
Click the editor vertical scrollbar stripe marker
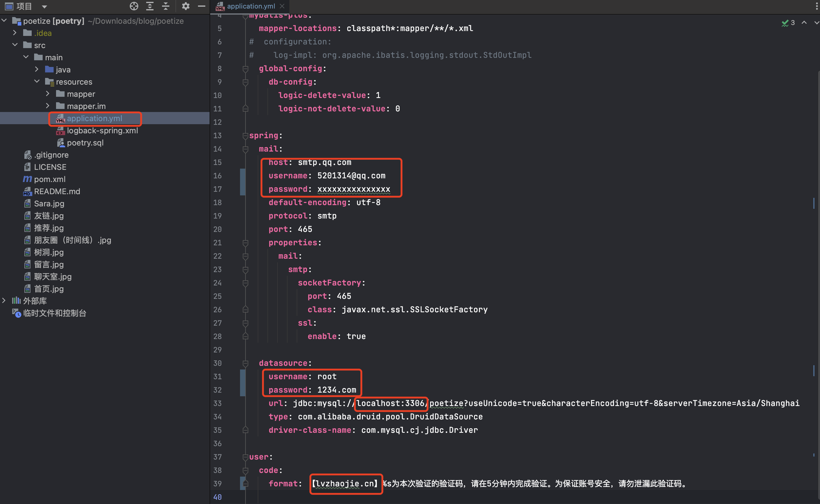coord(814,203)
